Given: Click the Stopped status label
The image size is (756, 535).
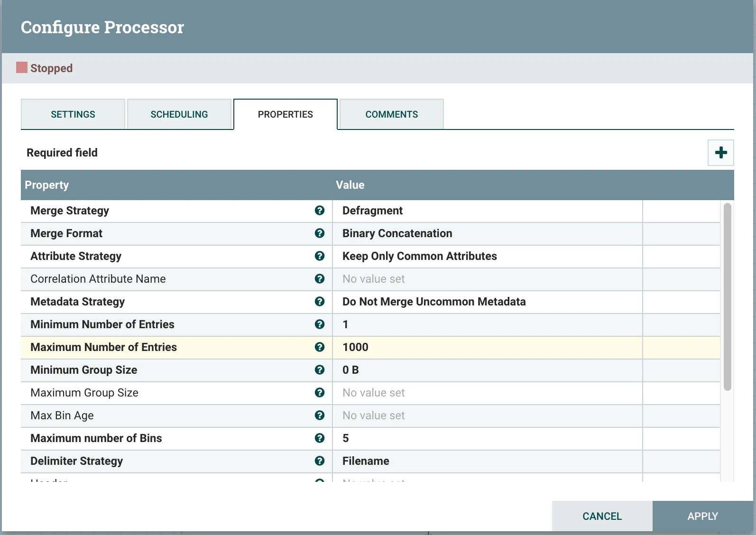Looking at the screenshot, I should point(51,68).
